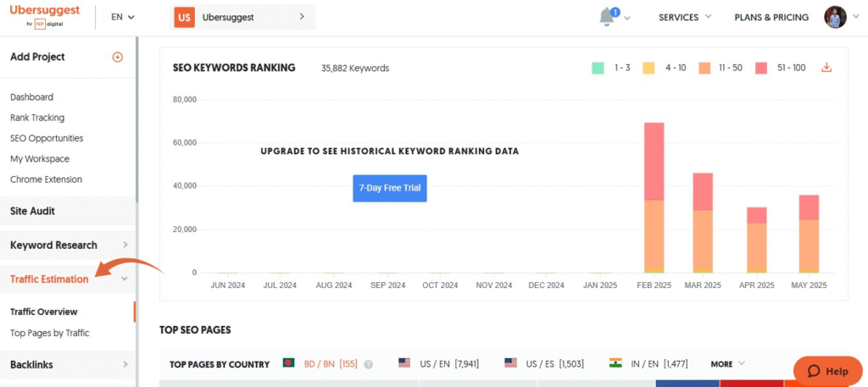Click the APR 2025 chart bar
The height and width of the screenshot is (387, 868).
tap(756, 240)
